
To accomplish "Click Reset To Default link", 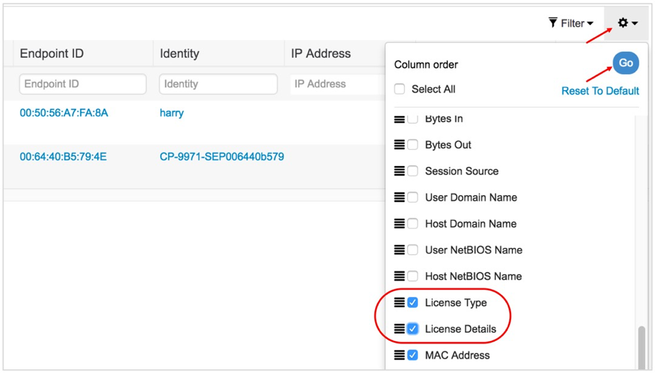I will pyautogui.click(x=600, y=91).
